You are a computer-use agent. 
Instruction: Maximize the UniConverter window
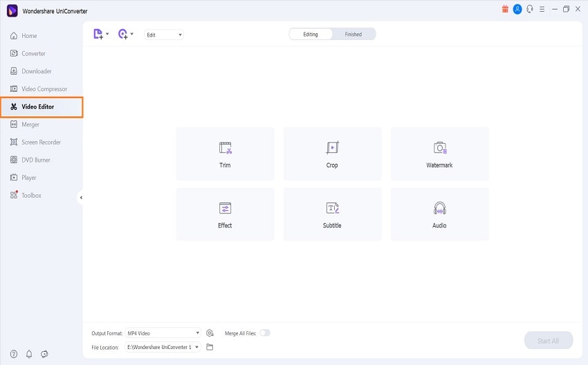pos(567,10)
